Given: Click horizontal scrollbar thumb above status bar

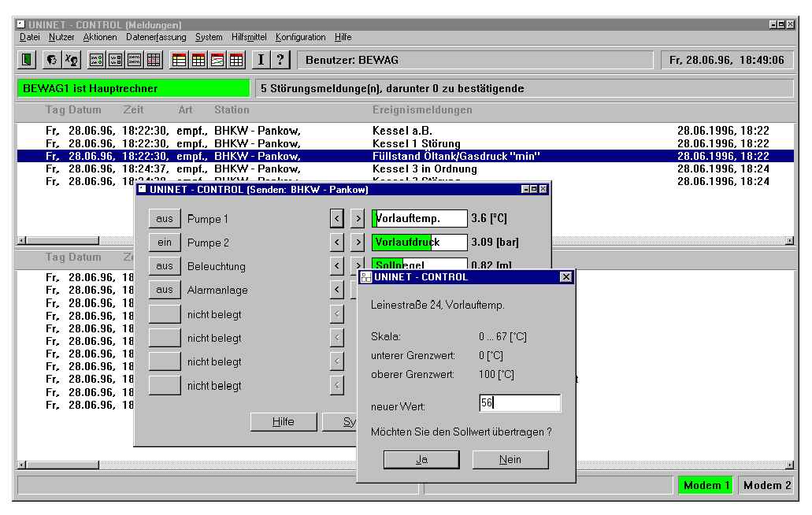Looking at the screenshot, I should tap(63, 465).
